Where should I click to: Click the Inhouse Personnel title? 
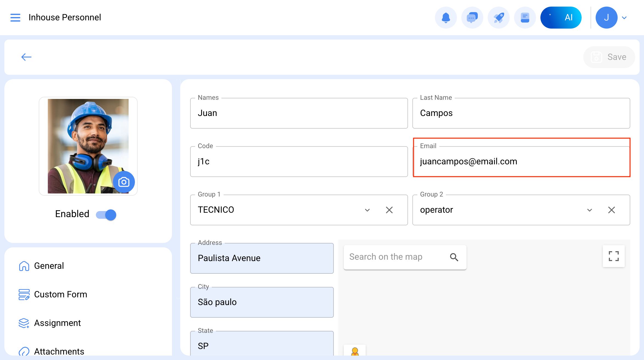pyautogui.click(x=65, y=17)
